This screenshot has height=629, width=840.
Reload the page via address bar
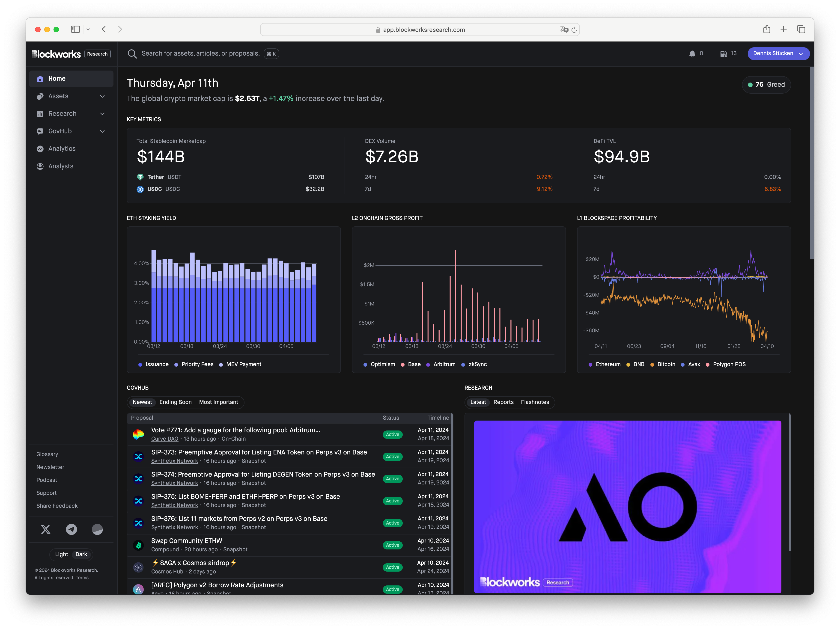574,30
